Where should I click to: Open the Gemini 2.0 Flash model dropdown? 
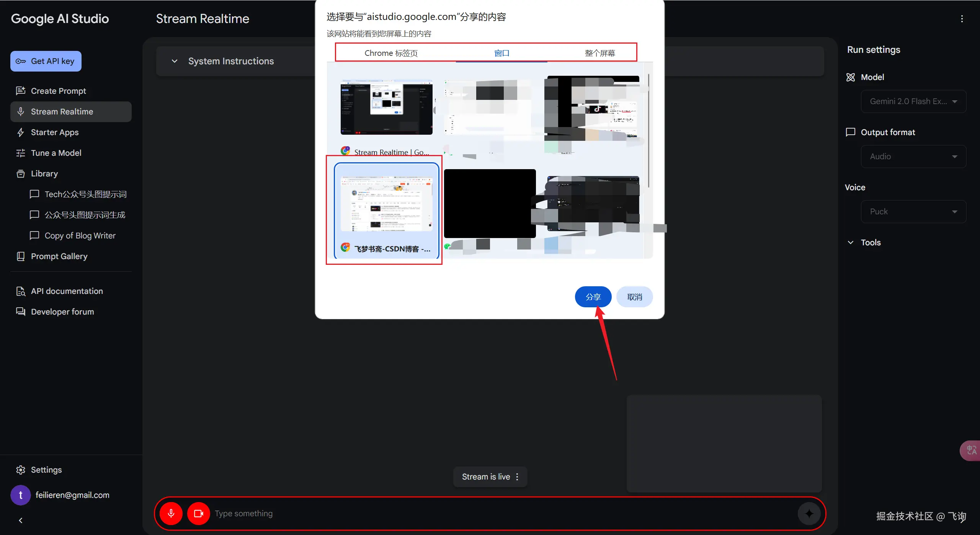913,101
